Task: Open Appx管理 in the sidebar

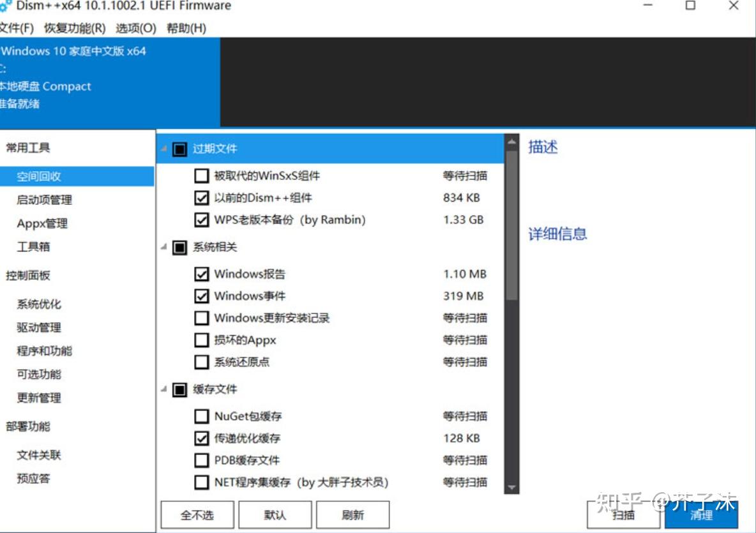Action: (x=42, y=223)
